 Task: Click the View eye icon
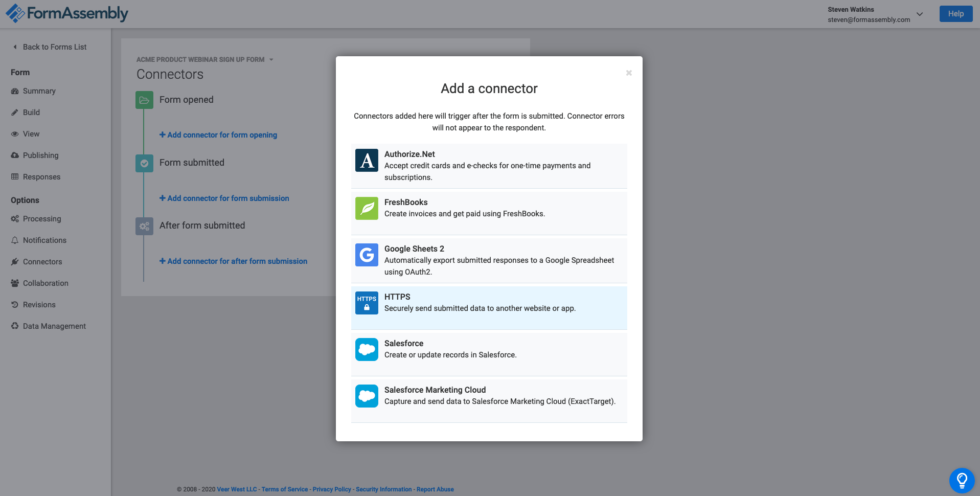(x=15, y=134)
